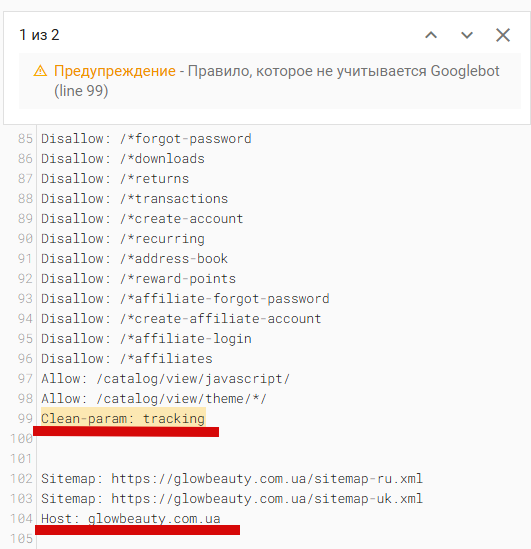Go to next warning with down chevron
Image resolution: width=531 pixels, height=549 pixels.
pyautogui.click(x=467, y=35)
